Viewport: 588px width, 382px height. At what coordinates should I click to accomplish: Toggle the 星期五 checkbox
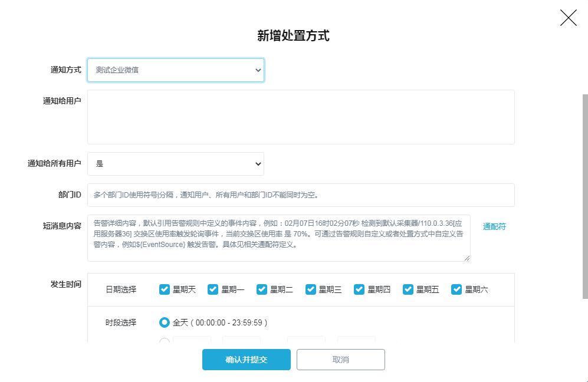tap(408, 289)
